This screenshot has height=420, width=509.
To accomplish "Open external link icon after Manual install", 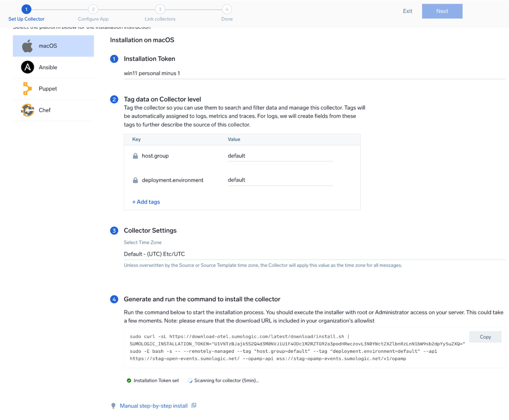I will (193, 405).
